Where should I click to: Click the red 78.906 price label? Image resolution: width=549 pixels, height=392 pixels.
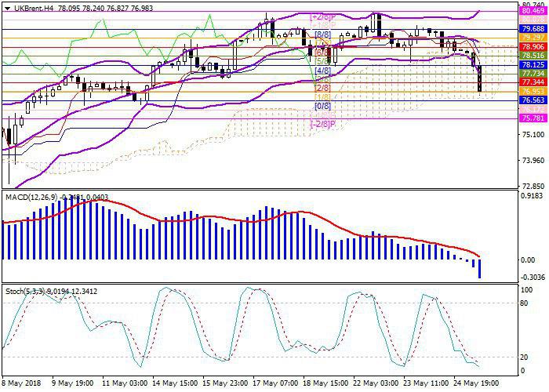click(533, 46)
